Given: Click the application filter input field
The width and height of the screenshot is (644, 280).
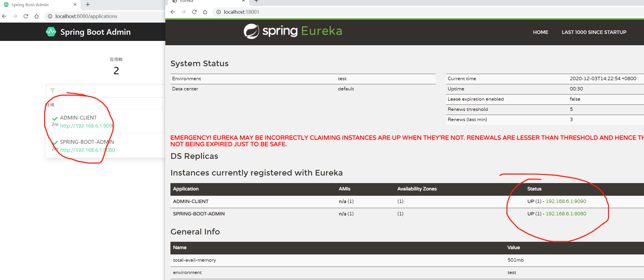Looking at the screenshot, I should click(x=108, y=90).
